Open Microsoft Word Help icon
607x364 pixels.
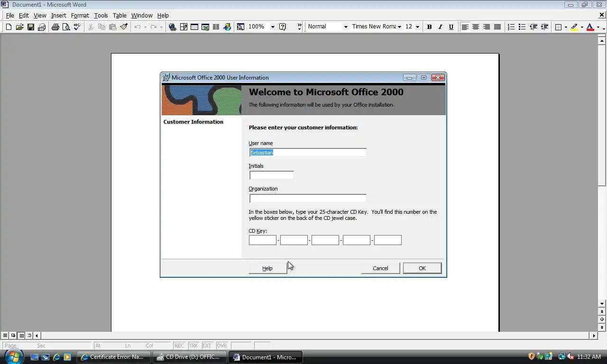pyautogui.click(x=283, y=27)
